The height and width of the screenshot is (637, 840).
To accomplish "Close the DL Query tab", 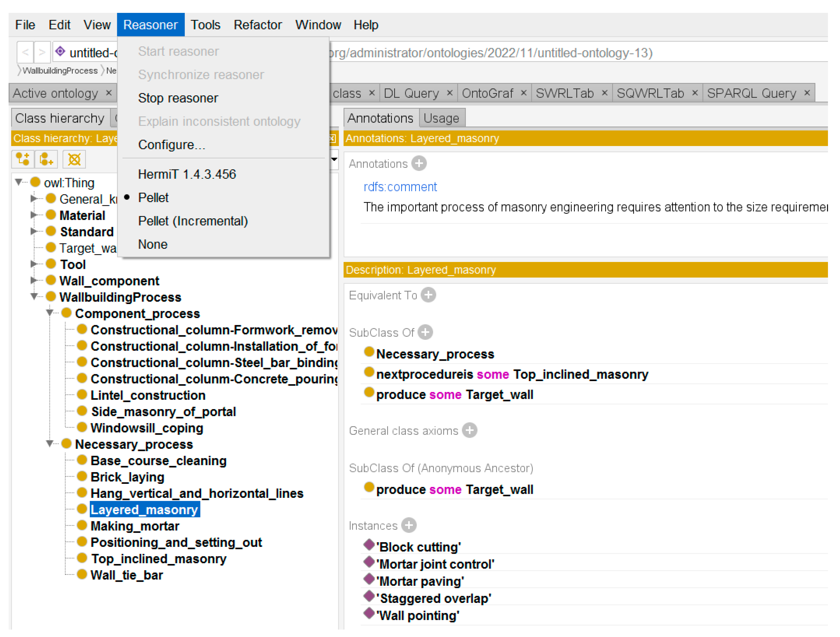I will [x=450, y=93].
